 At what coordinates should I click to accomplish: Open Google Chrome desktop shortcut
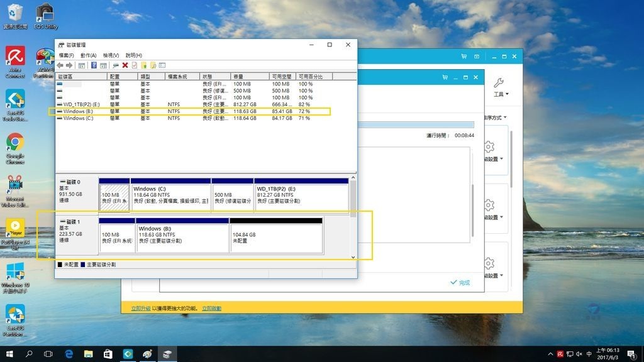pos(15,142)
